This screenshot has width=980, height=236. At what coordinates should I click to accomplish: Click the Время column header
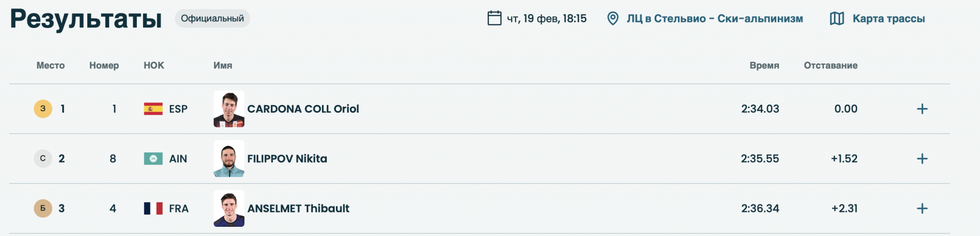click(x=764, y=65)
